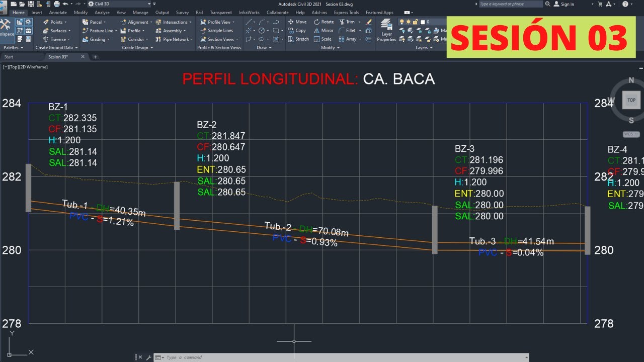The image size is (644, 362).
Task: Click the Erase tool icon
Action: tap(369, 22)
